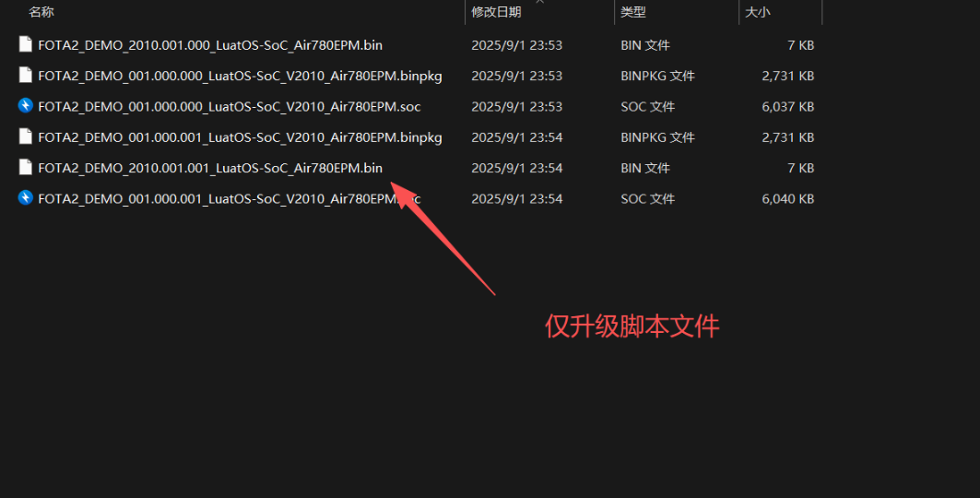980x498 pixels.
Task: Sort by the 修改日期 column header
Action: pyautogui.click(x=496, y=12)
